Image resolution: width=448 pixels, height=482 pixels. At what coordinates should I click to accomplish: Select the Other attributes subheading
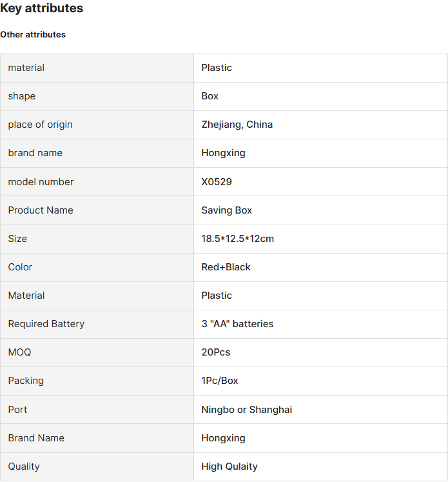point(33,34)
